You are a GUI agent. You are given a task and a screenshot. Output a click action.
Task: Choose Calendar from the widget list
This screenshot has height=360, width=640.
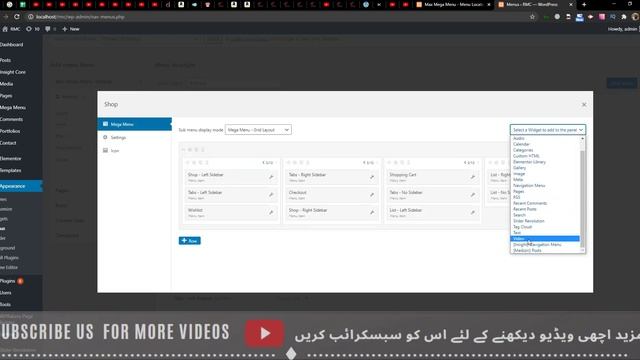coord(521,144)
